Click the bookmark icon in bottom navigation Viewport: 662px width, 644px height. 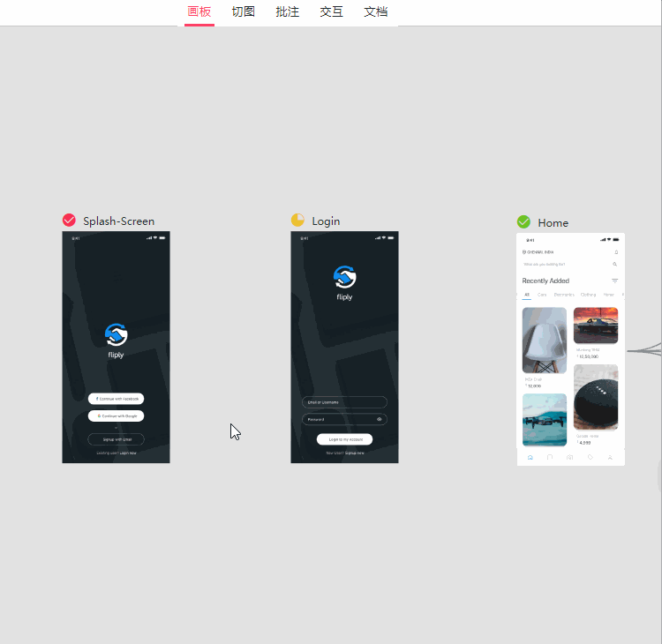(550, 458)
